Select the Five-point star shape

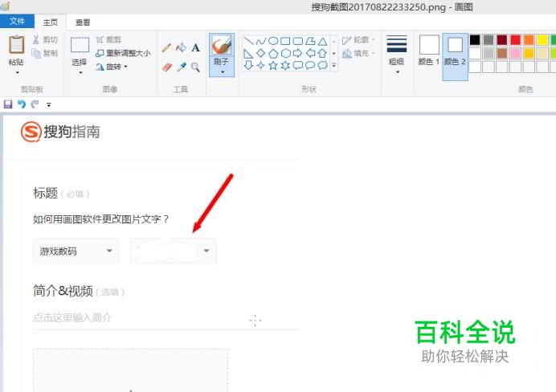[273, 65]
